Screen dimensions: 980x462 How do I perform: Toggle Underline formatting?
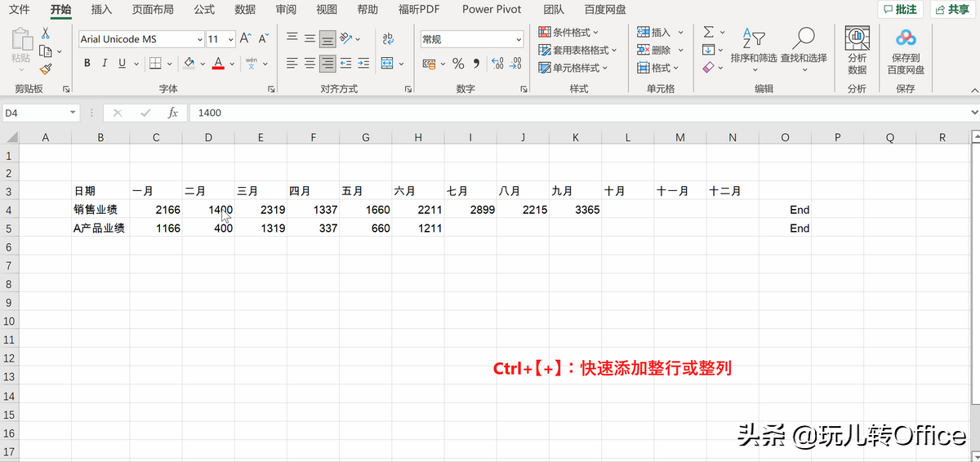tap(122, 63)
